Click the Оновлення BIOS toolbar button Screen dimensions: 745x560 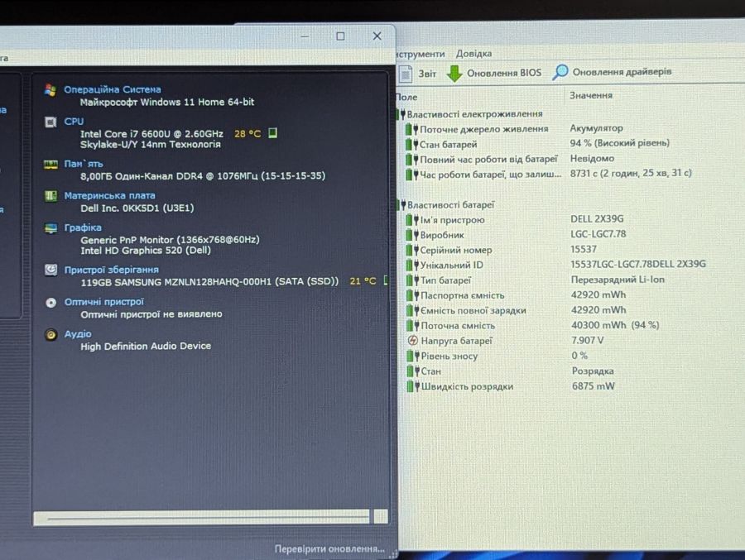point(493,73)
